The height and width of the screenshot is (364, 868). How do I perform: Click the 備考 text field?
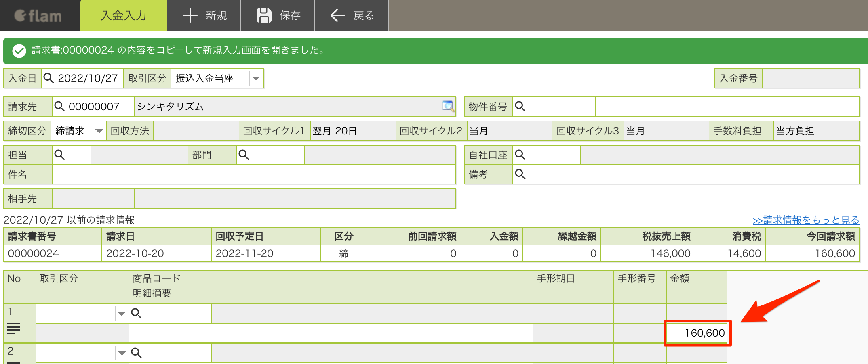[693, 174]
